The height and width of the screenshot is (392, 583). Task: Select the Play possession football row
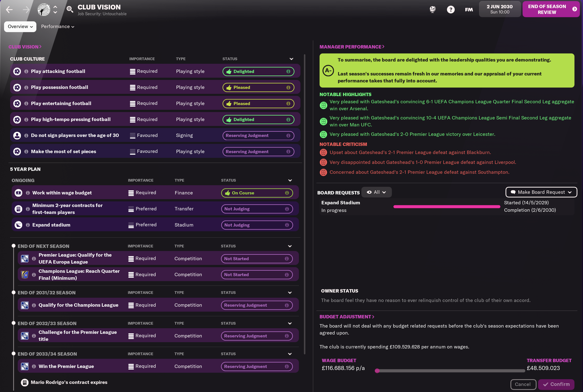[155, 88]
